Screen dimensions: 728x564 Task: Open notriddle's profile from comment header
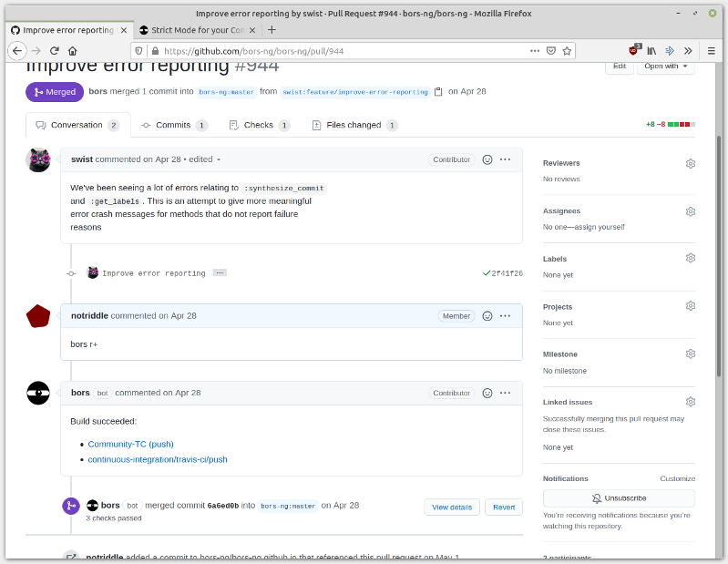pos(89,315)
